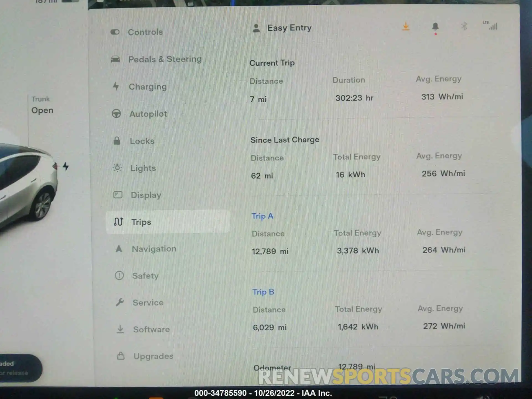Navigate to Safety settings
Image resolution: width=532 pixels, height=399 pixels.
coord(145,275)
